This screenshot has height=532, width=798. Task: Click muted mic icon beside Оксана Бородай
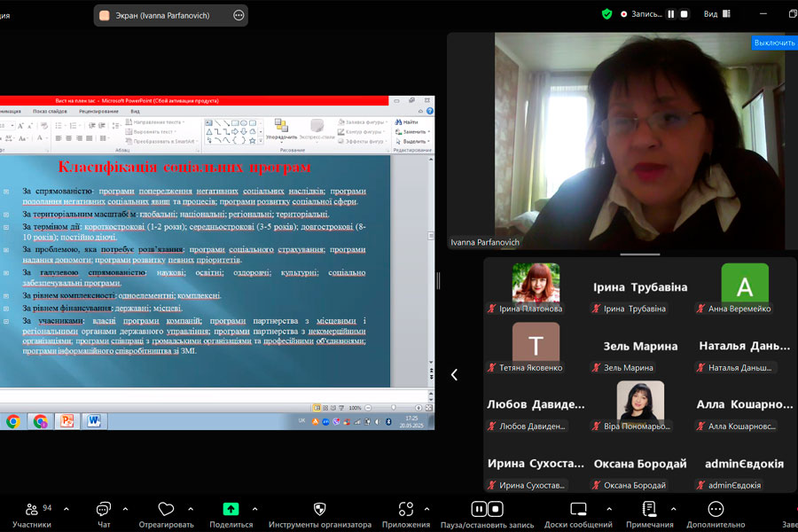(x=596, y=485)
